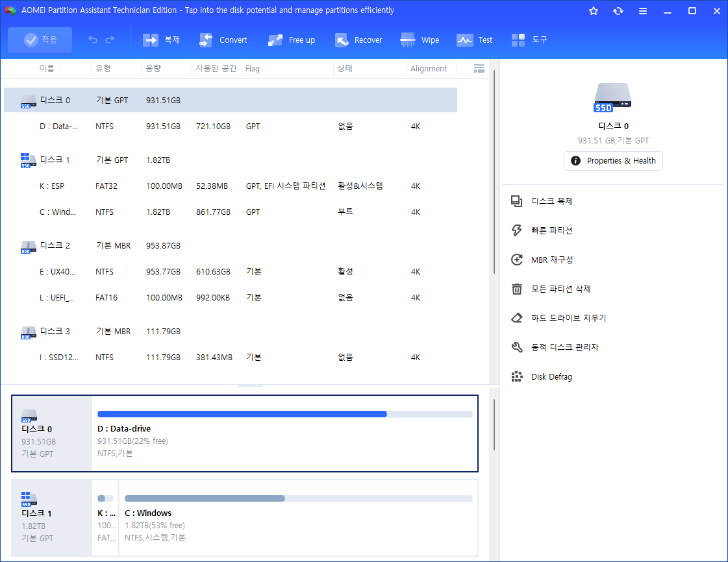
Task: Click the 디스크 복제 clone icon
Action: pos(517,201)
